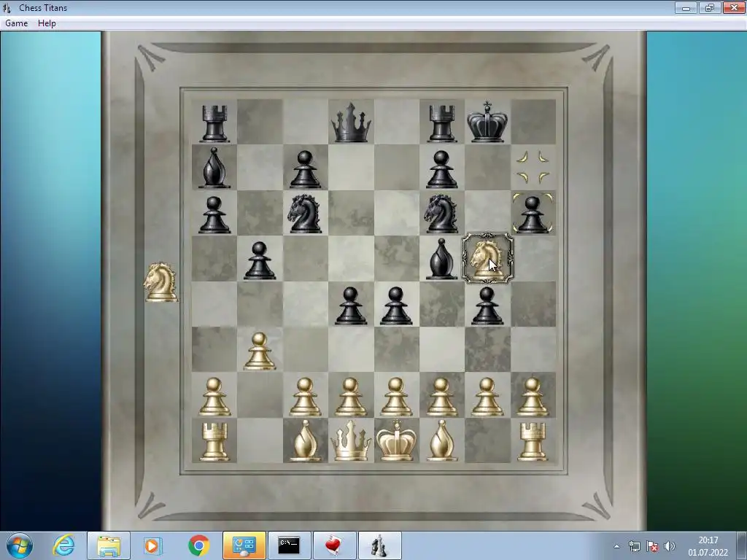The image size is (747, 560).
Task: Click the black queen on d8
Action: (351, 122)
